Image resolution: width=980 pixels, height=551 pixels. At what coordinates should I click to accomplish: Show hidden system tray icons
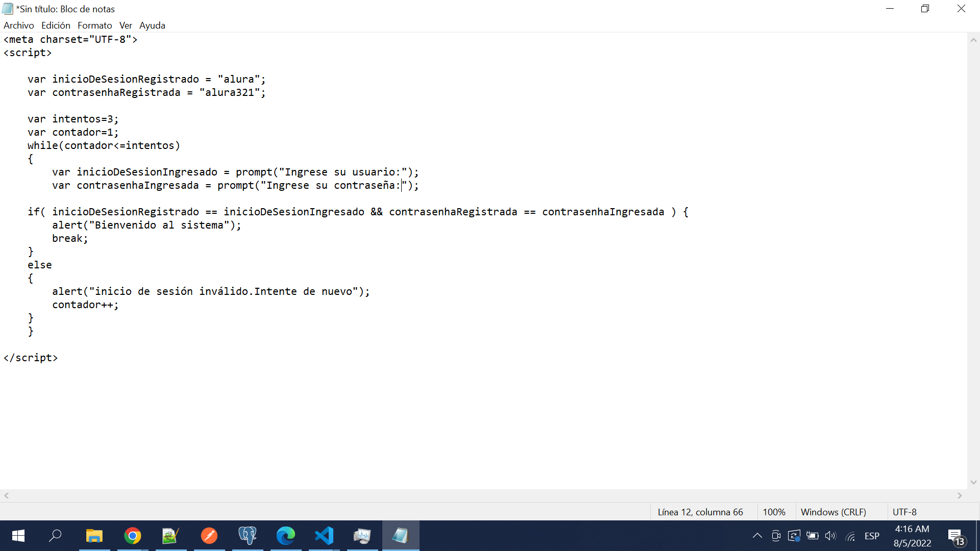coord(757,536)
